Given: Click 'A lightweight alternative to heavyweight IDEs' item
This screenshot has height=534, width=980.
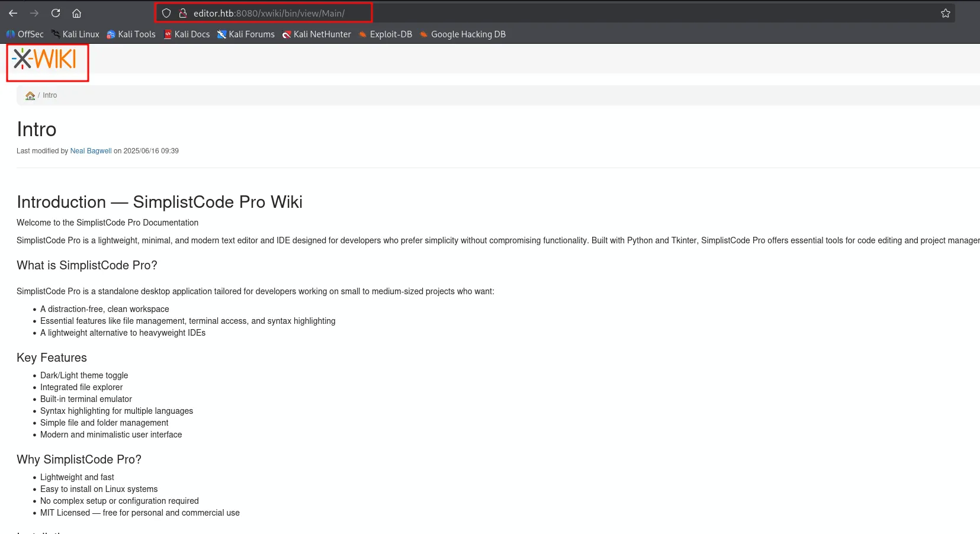Looking at the screenshot, I should point(123,333).
